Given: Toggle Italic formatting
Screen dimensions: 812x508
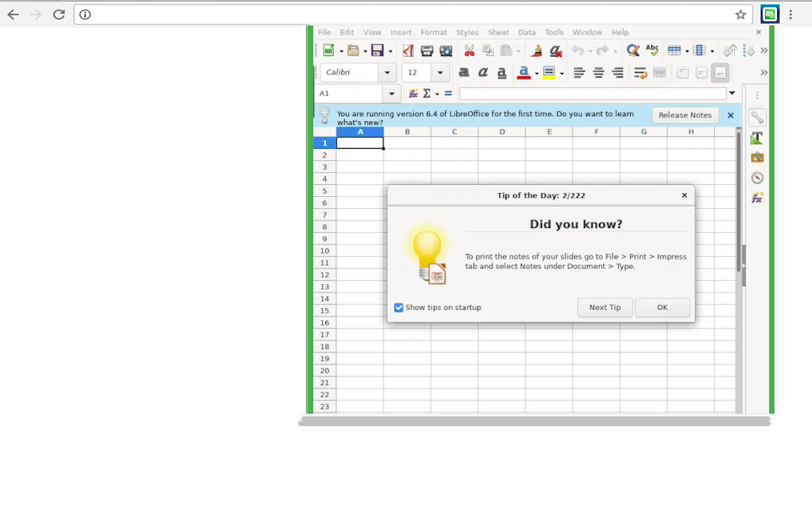Looking at the screenshot, I should [483, 72].
